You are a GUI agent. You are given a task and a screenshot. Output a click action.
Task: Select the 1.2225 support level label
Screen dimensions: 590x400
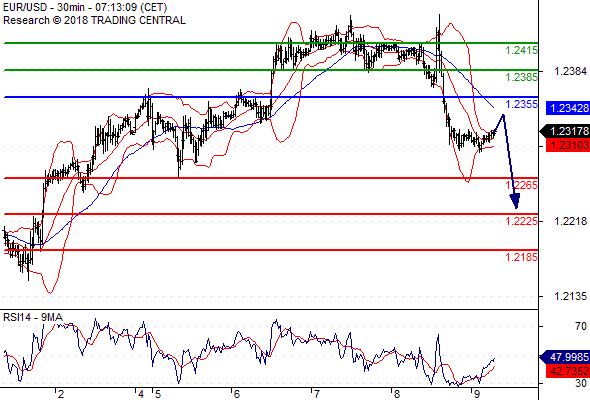(x=522, y=221)
